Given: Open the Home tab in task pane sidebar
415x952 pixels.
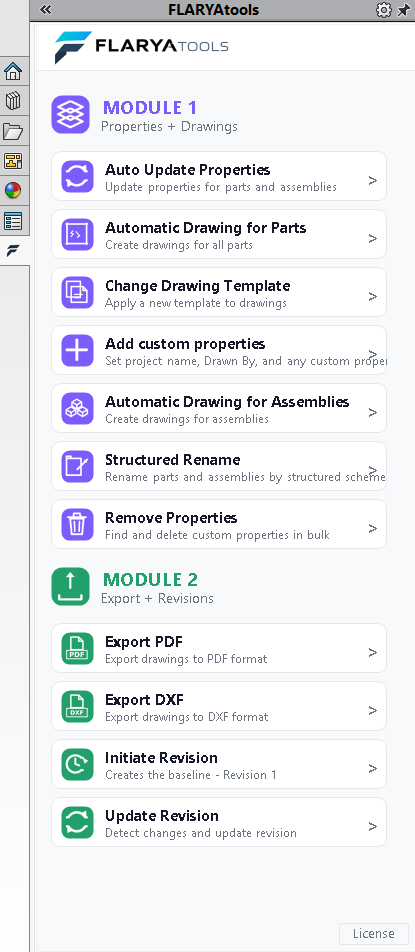Looking at the screenshot, I should pyautogui.click(x=13, y=71).
